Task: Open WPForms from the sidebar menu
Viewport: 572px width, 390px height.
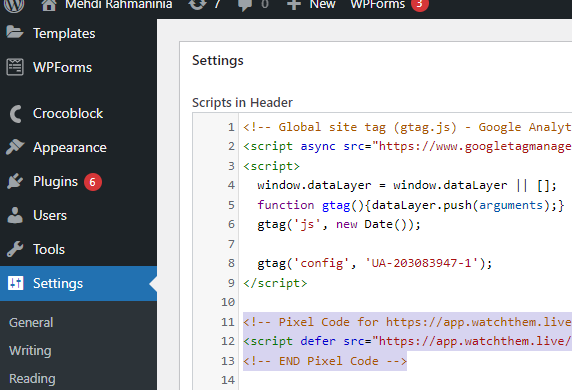Action: point(62,67)
